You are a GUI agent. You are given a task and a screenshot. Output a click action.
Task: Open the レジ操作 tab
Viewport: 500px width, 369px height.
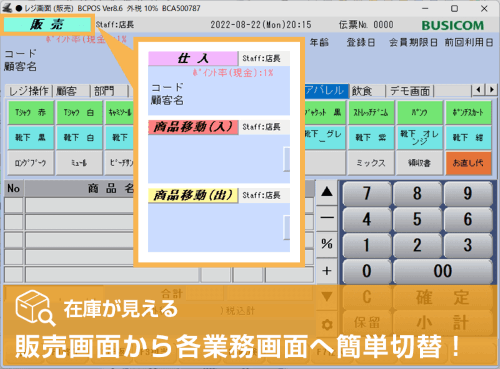coord(29,91)
